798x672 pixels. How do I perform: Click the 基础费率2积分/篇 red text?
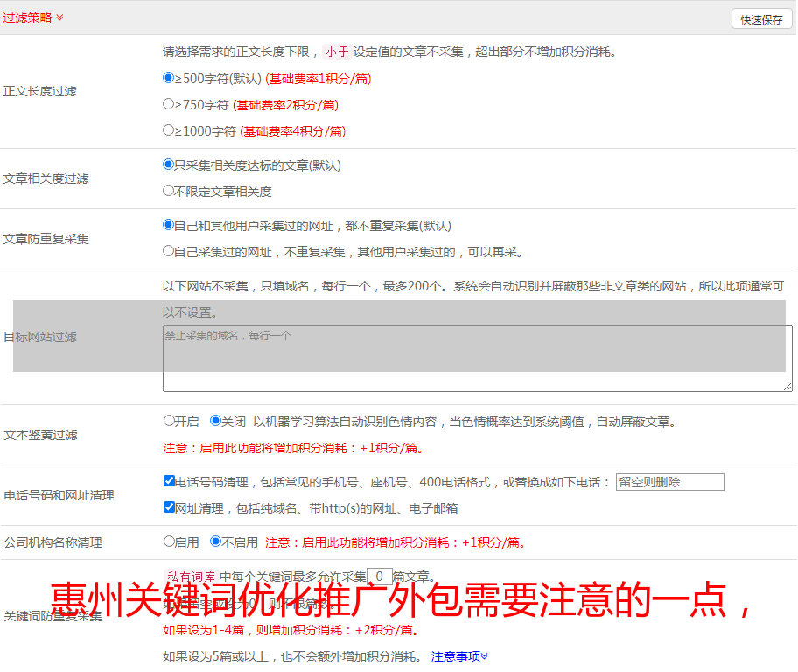tap(285, 105)
